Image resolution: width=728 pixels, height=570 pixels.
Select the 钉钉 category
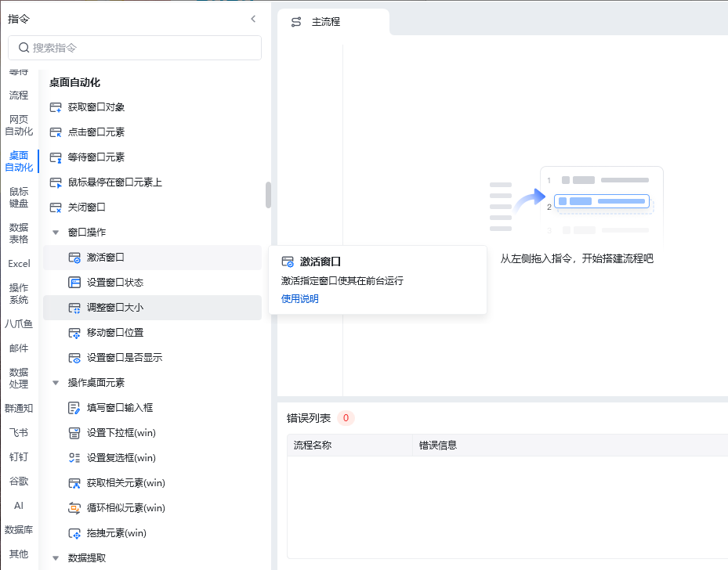click(x=19, y=456)
